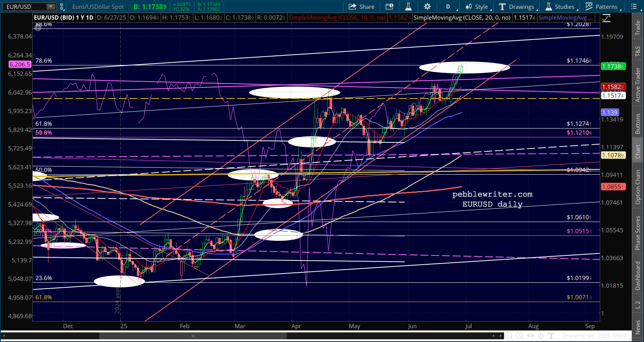Open the D timeframe dropdown
The image size is (644, 342).
tap(449, 7)
